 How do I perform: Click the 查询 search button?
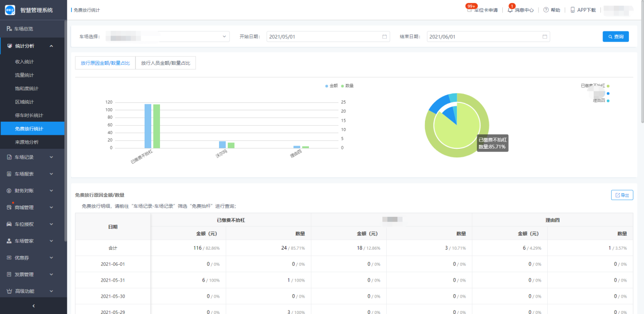(615, 37)
